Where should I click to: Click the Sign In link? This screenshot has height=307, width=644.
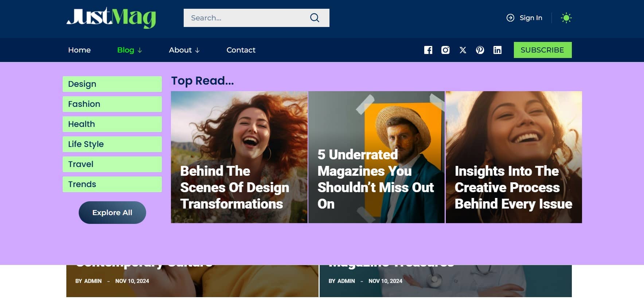(525, 18)
